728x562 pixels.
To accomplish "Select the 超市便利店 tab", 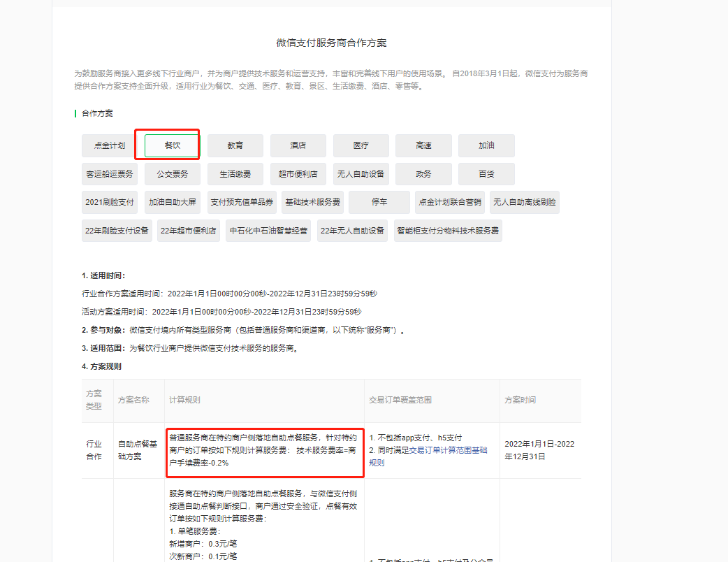I will coord(298,174).
